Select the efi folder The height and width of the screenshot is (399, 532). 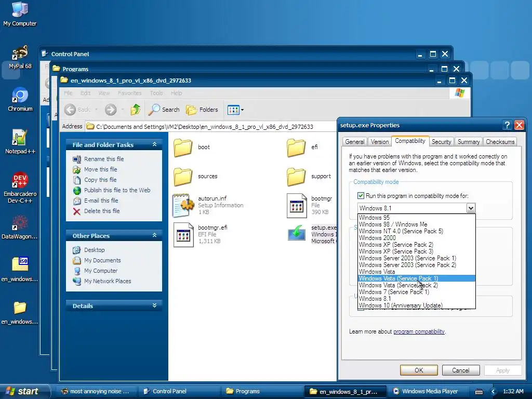coord(303,147)
